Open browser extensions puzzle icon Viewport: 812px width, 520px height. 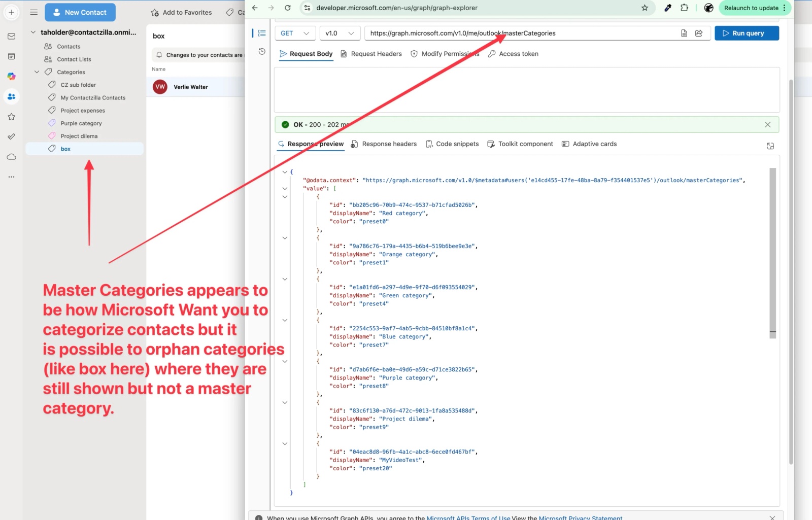[685, 8]
